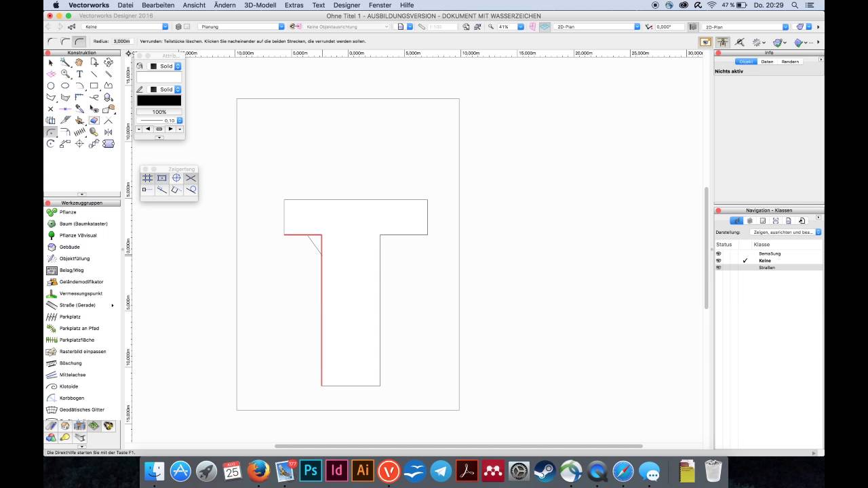Toggle intersection snap in Zeigerfang

(191, 178)
